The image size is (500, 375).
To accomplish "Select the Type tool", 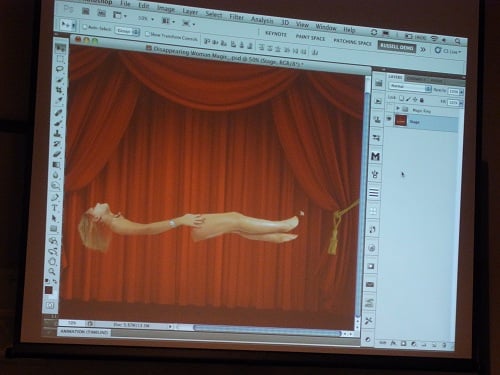I will click(55, 208).
